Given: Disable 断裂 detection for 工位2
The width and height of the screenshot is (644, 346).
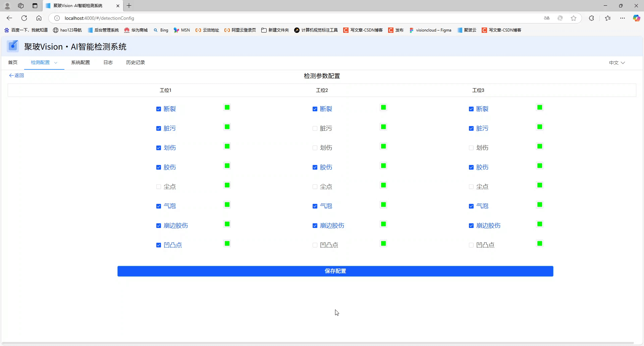Looking at the screenshot, I should tap(315, 109).
